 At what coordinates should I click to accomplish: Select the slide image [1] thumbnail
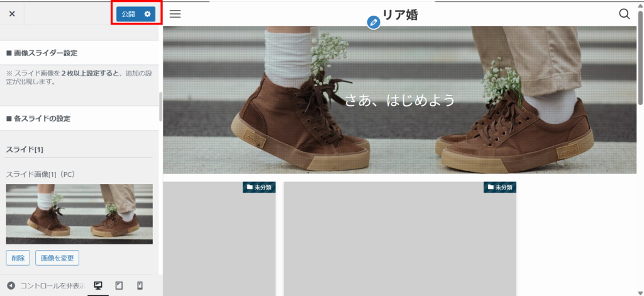pyautogui.click(x=79, y=214)
